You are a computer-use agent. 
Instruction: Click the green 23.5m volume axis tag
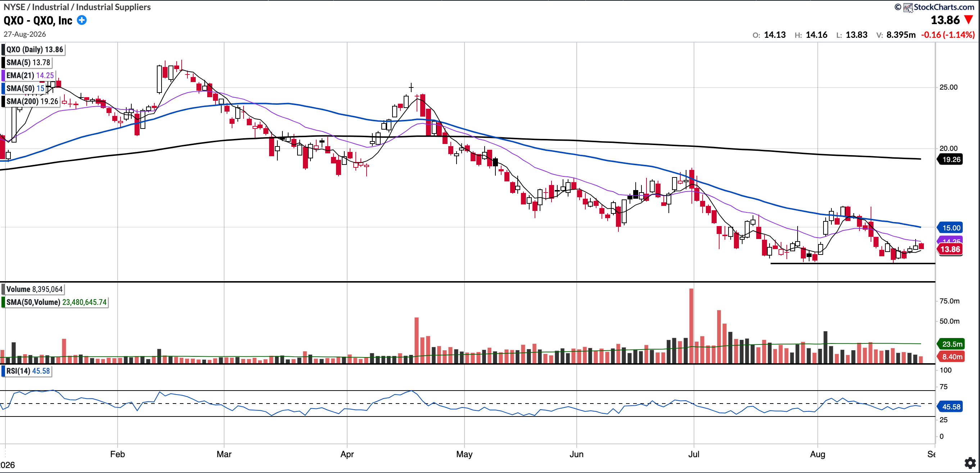click(x=951, y=344)
